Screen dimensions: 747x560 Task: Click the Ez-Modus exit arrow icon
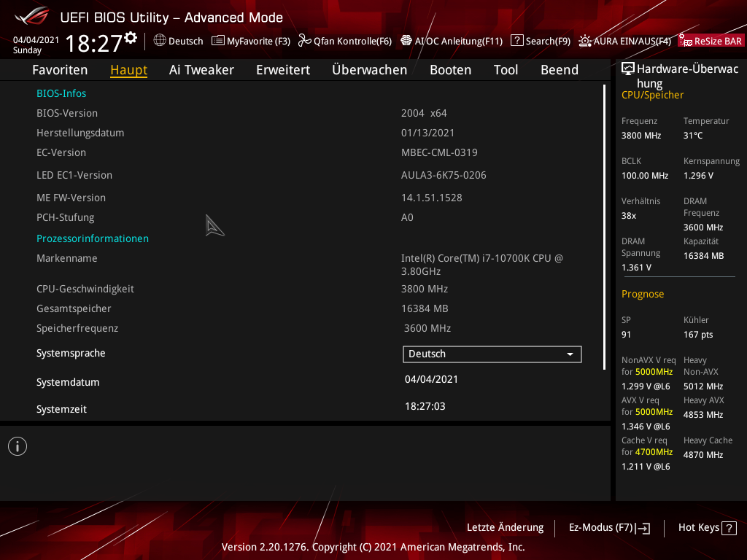643,528
